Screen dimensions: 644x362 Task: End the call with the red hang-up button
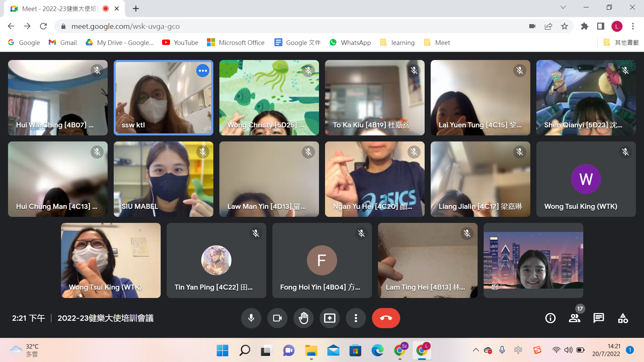click(386, 318)
